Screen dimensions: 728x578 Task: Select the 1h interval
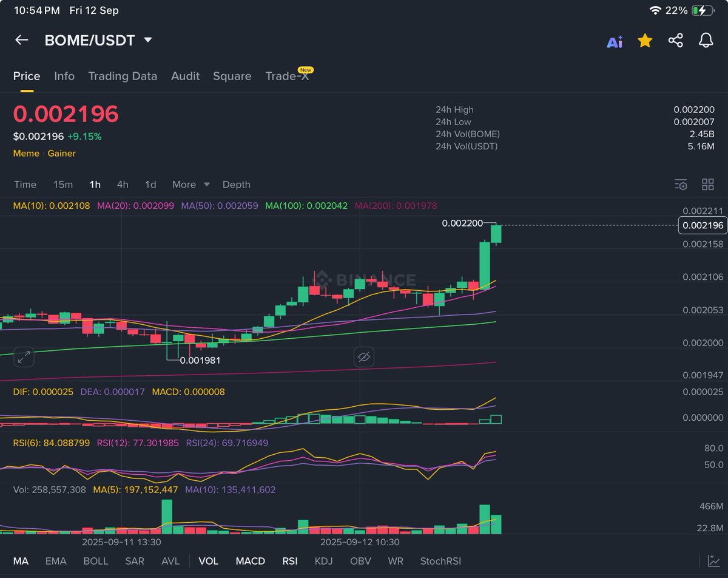(x=95, y=185)
